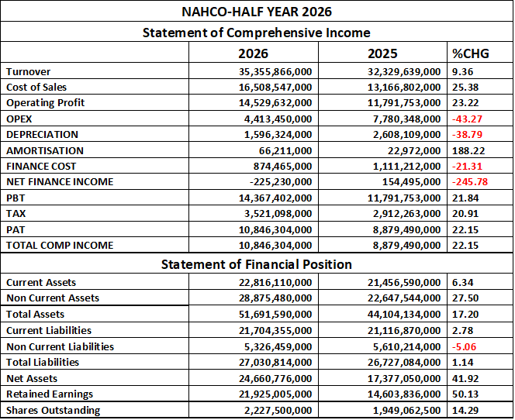Image resolution: width=515 pixels, height=420 pixels.
Task: Select the Statement of Financial Position header
Action: point(257,264)
